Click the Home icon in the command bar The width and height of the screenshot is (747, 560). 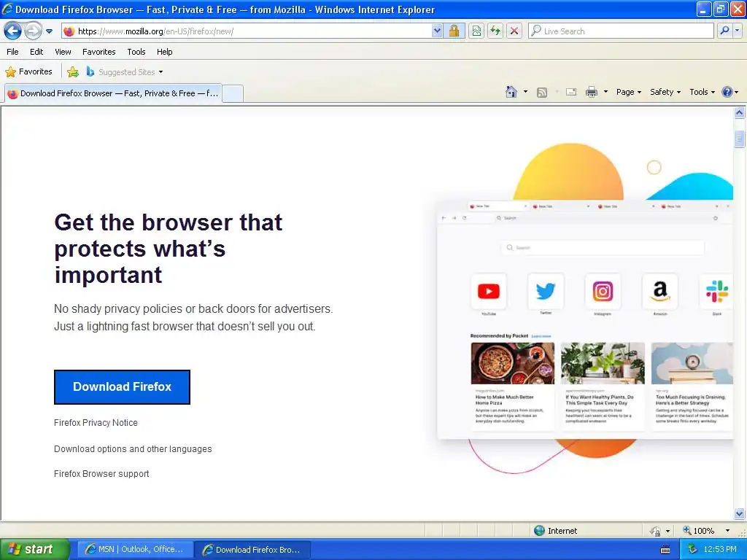click(511, 92)
